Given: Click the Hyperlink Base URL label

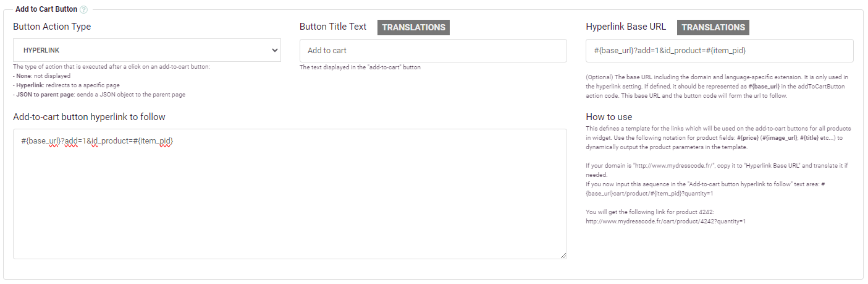Looking at the screenshot, I should [x=626, y=27].
